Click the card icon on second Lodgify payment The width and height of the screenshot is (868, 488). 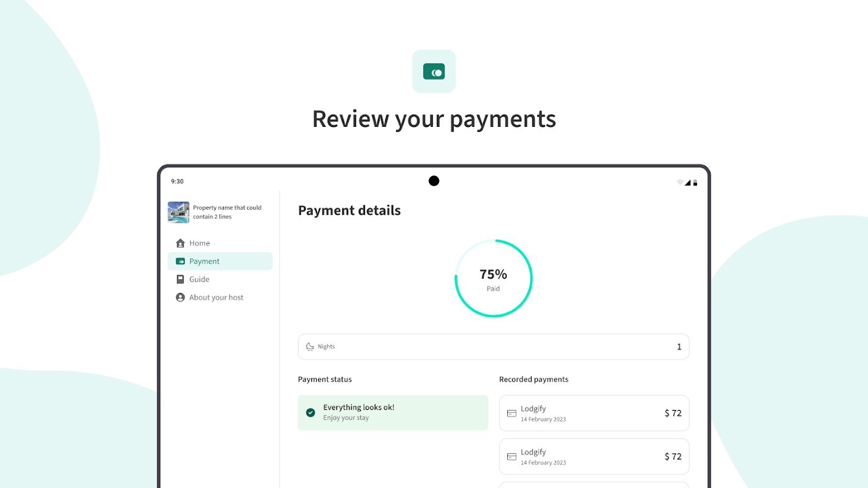tap(512, 456)
